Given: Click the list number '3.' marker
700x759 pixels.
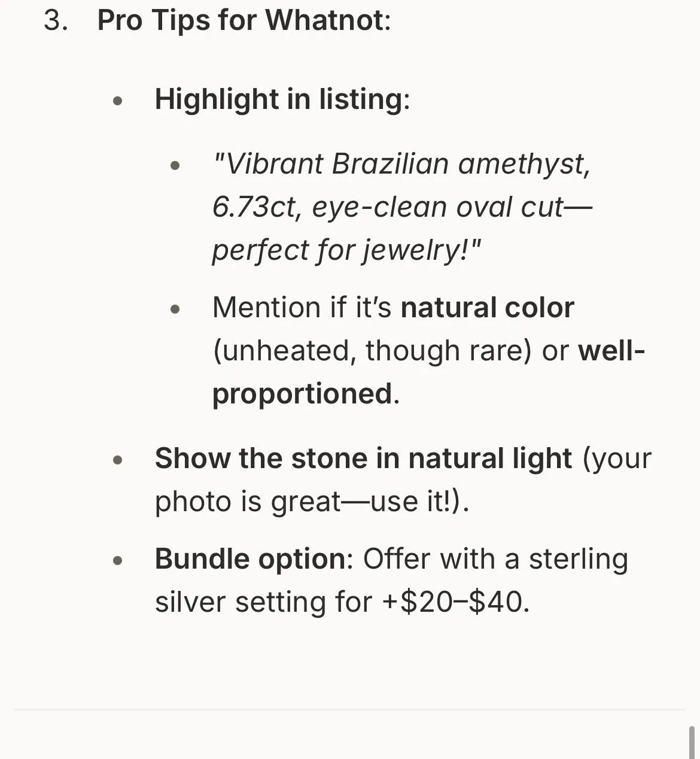Looking at the screenshot, I should pyautogui.click(x=56, y=21).
